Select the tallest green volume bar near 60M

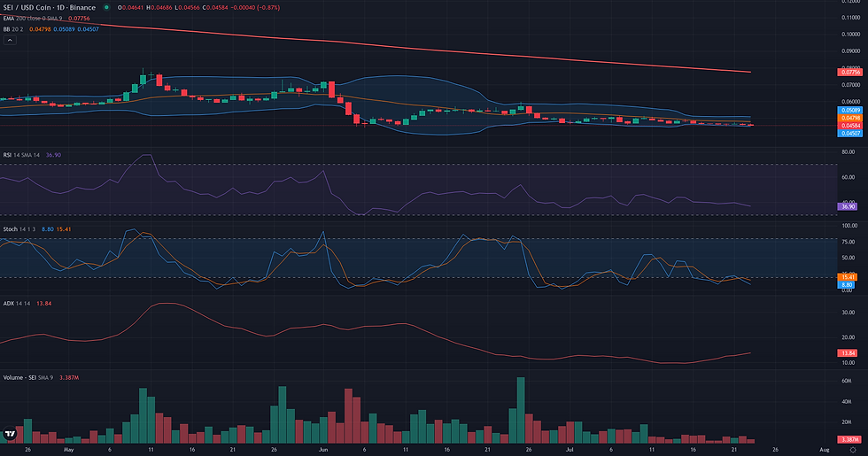[x=521, y=410]
